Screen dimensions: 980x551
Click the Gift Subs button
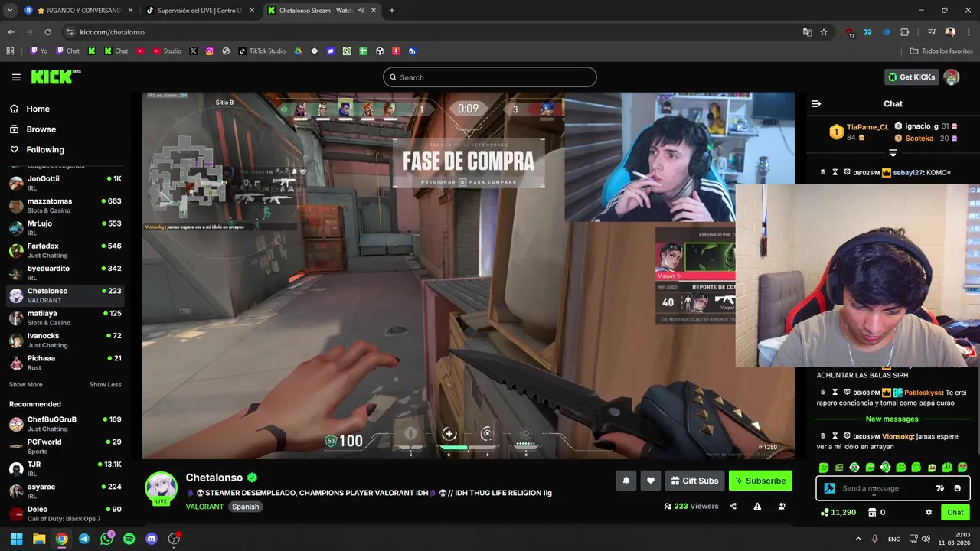694,481
